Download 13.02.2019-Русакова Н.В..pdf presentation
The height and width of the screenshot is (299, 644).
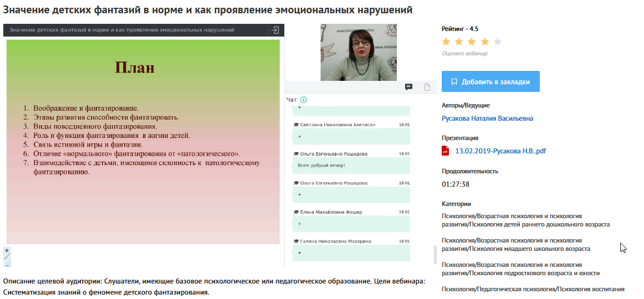click(x=500, y=151)
